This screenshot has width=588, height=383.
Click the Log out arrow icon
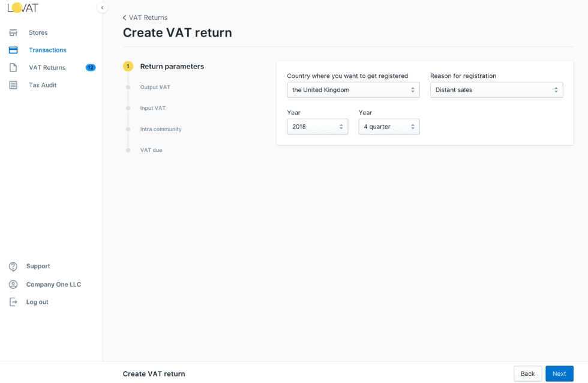(x=13, y=302)
